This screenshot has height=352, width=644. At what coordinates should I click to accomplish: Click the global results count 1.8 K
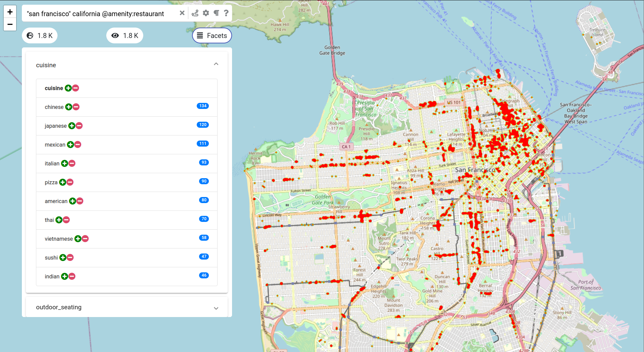[x=40, y=36]
